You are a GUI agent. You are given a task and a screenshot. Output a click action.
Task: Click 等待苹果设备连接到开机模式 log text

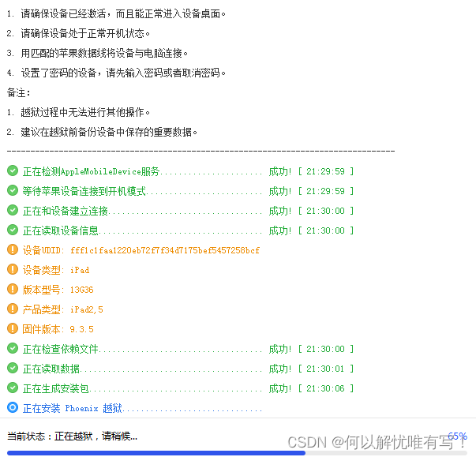(84, 191)
